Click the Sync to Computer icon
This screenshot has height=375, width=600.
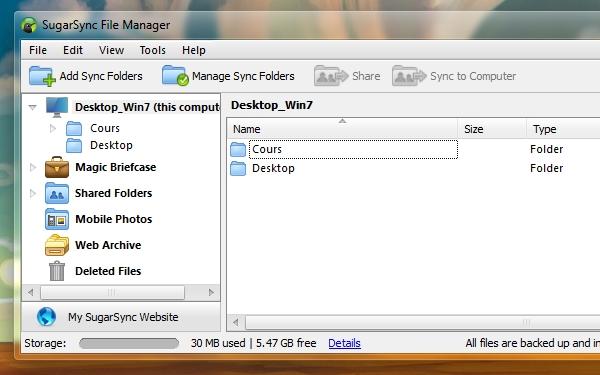[409, 75]
